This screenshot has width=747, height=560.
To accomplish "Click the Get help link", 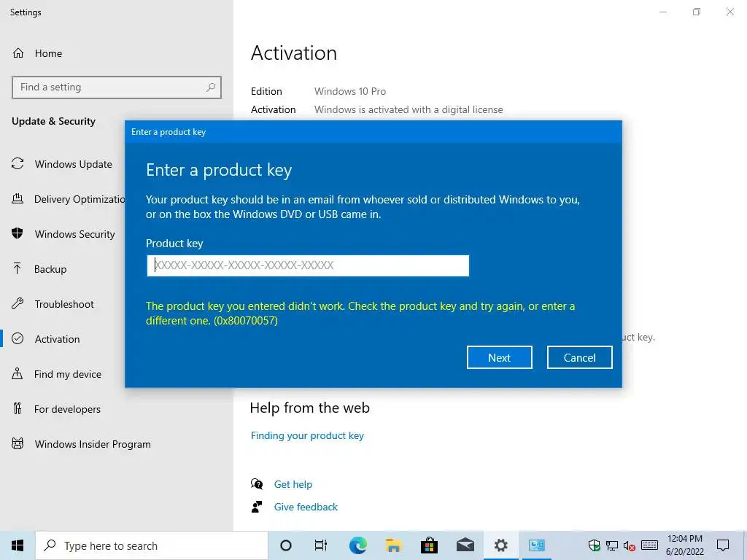I will [293, 484].
